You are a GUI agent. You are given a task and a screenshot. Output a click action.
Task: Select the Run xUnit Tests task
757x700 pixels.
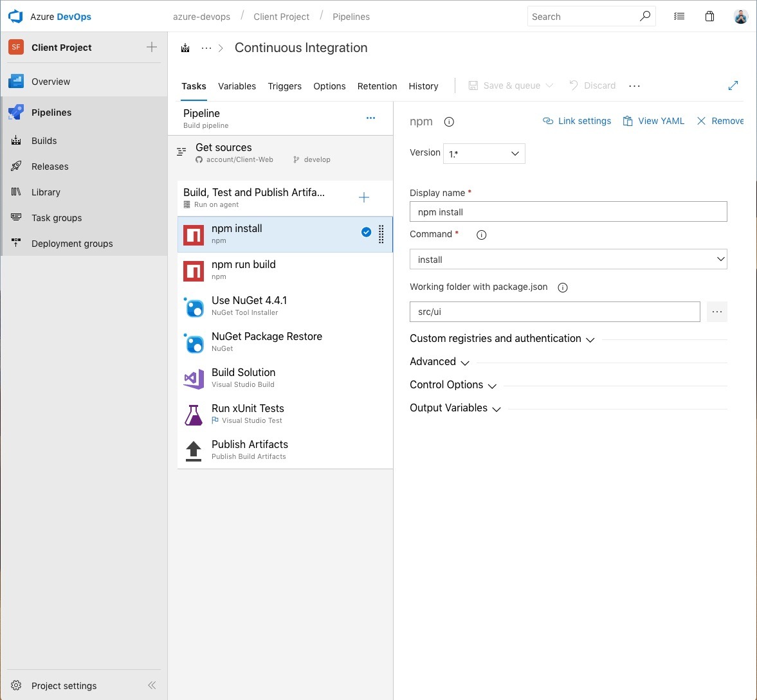[x=285, y=415]
